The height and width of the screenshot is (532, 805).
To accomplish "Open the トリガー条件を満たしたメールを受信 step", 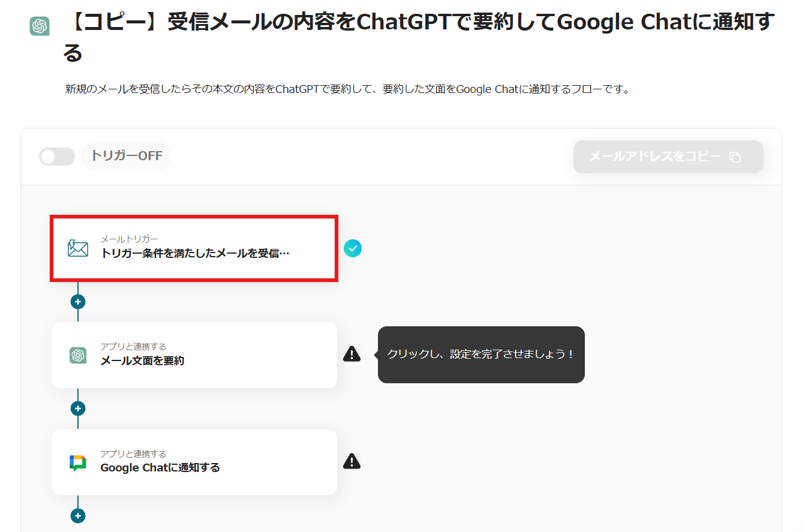I will 194,248.
